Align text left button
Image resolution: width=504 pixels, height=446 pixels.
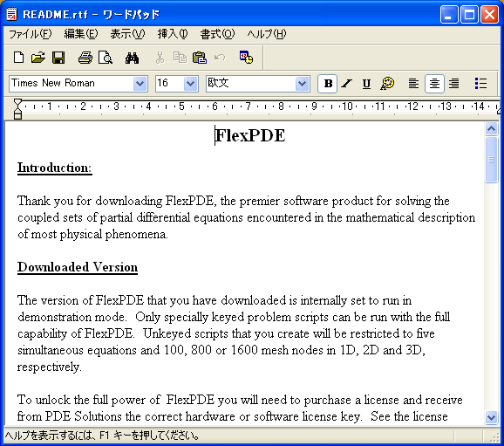(x=413, y=84)
